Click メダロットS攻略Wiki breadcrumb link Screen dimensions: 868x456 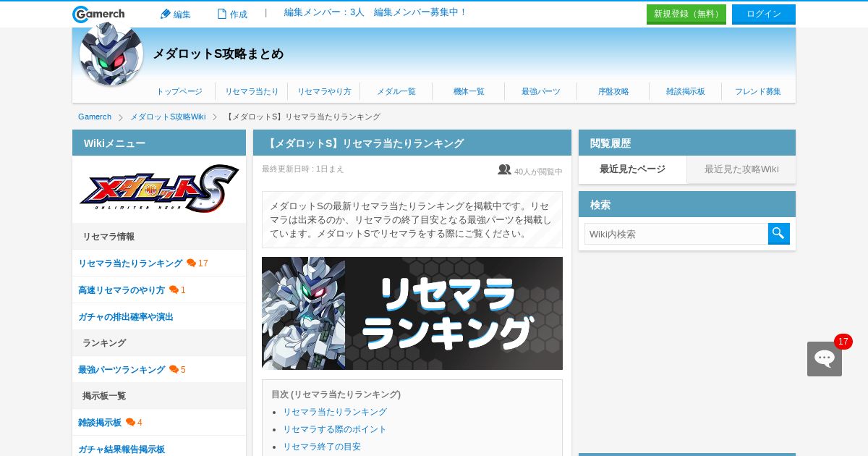168,117
